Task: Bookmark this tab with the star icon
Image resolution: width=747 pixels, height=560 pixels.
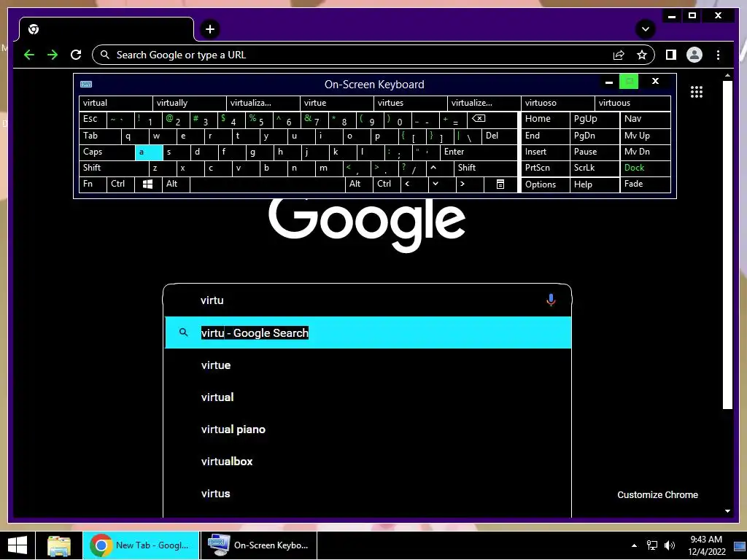Action: (x=642, y=55)
